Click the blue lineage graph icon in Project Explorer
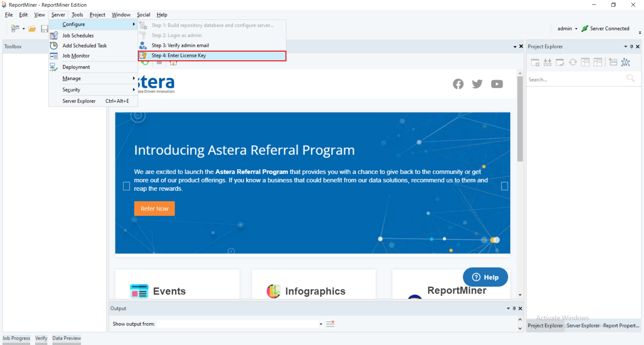 point(626,62)
